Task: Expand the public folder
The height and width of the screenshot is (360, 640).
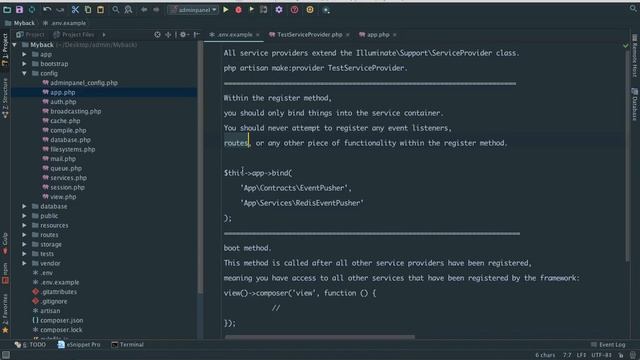Action: [24, 216]
